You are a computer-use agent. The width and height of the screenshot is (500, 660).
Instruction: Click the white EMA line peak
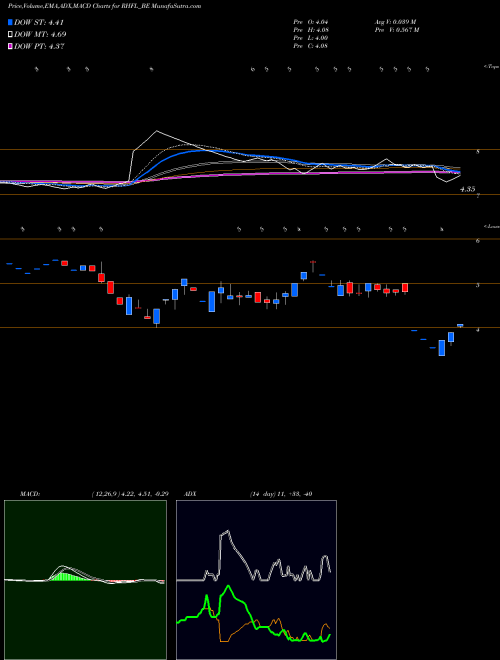point(157,131)
